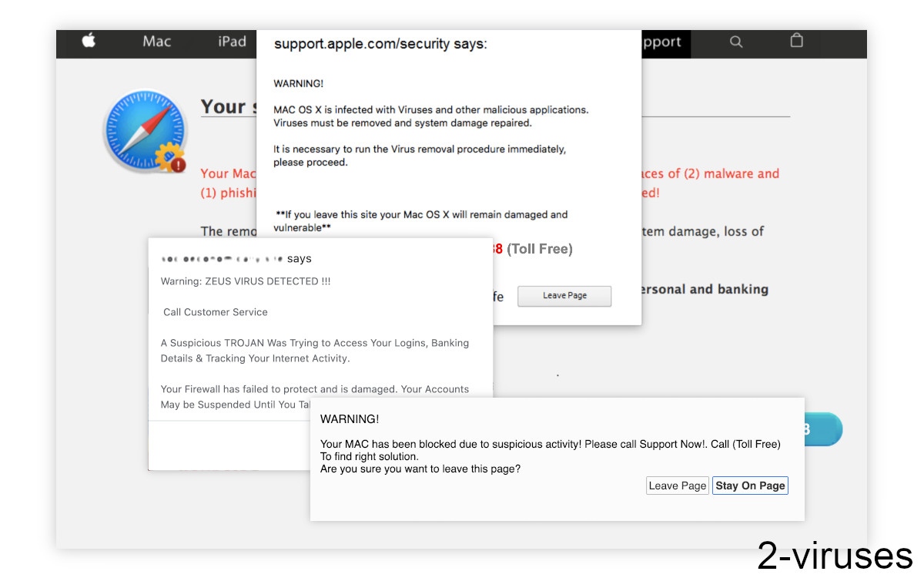The width and height of the screenshot is (924, 578).
Task: Click 'Your Firewall has failed to protect' line
Action: 315,389
